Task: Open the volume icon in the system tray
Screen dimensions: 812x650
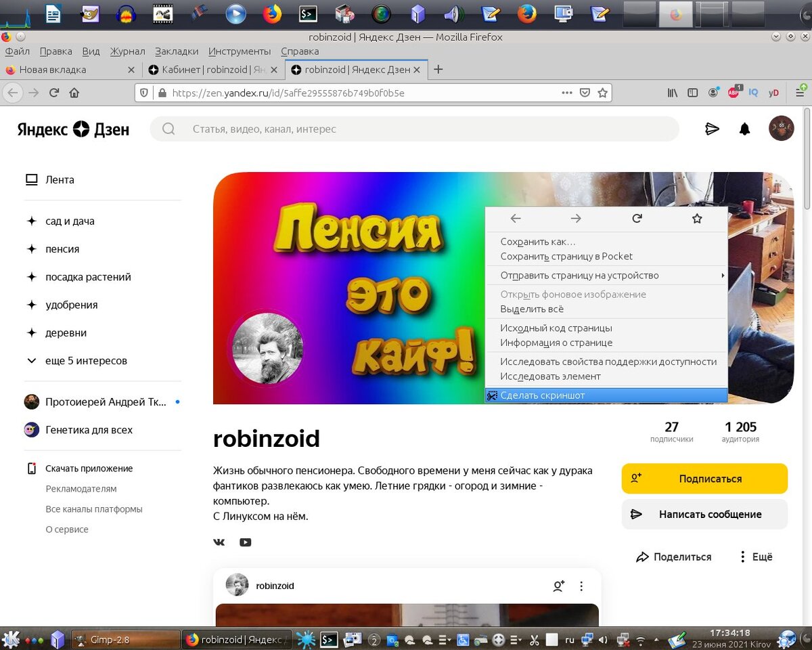Action: [x=603, y=638]
